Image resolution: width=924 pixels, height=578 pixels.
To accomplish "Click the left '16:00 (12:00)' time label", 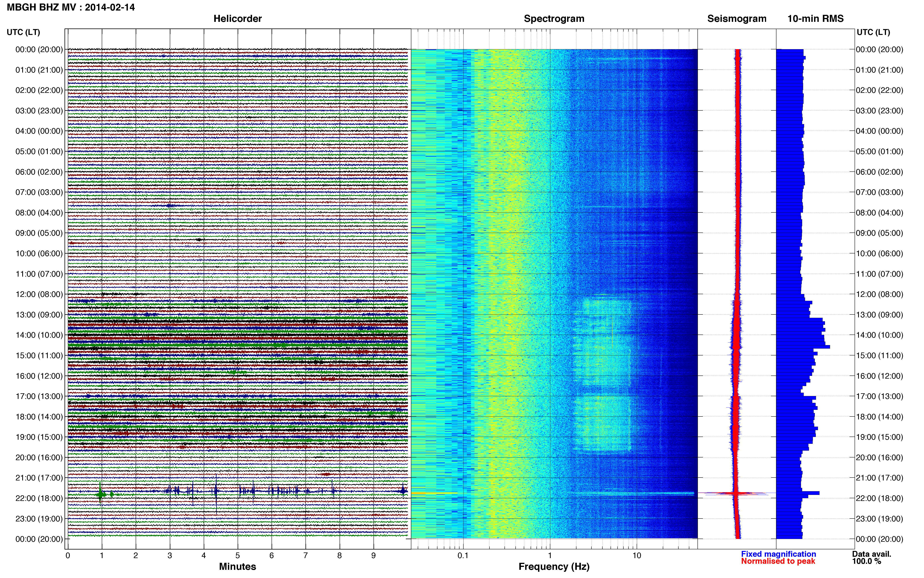I will 39,376.
